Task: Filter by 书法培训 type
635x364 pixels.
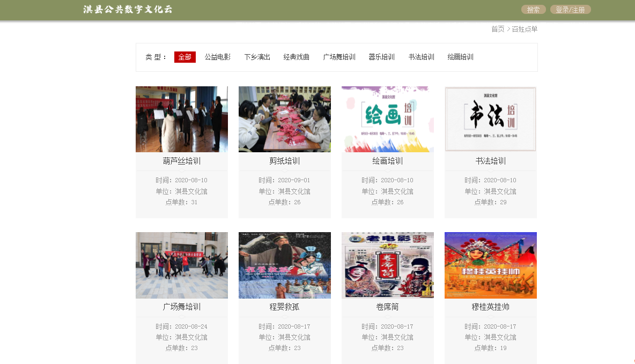Action: click(421, 57)
